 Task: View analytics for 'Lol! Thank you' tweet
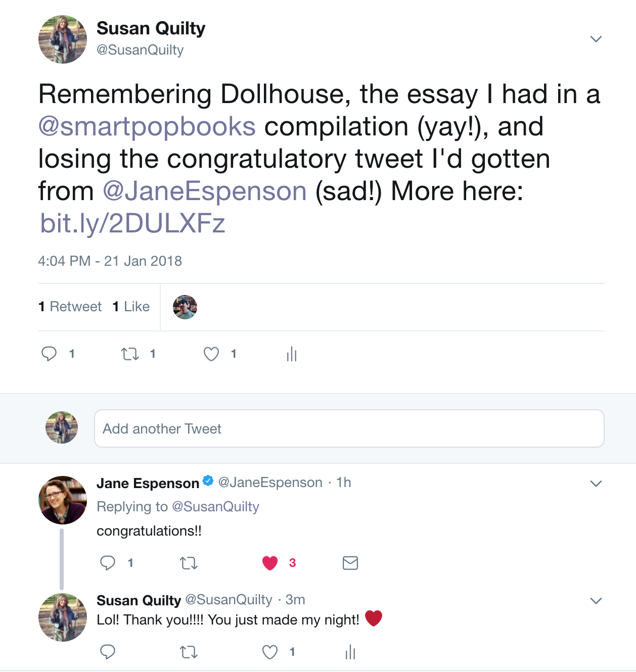tap(350, 652)
